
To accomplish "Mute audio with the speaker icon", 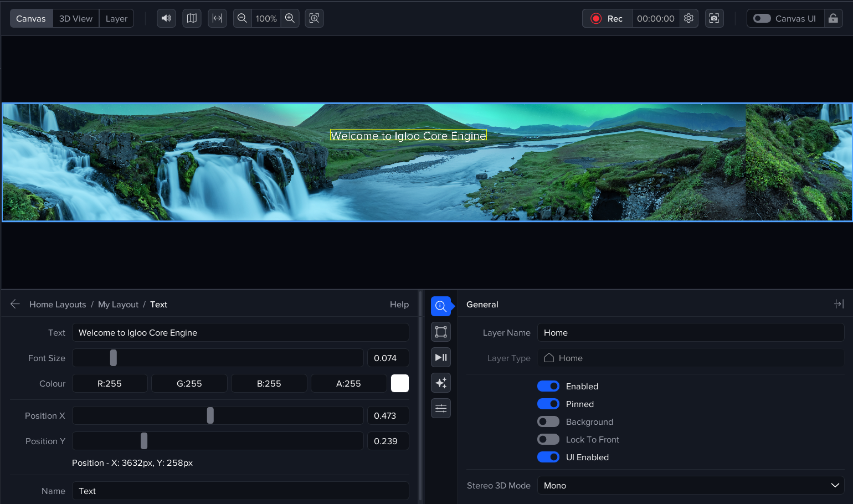I will point(166,18).
